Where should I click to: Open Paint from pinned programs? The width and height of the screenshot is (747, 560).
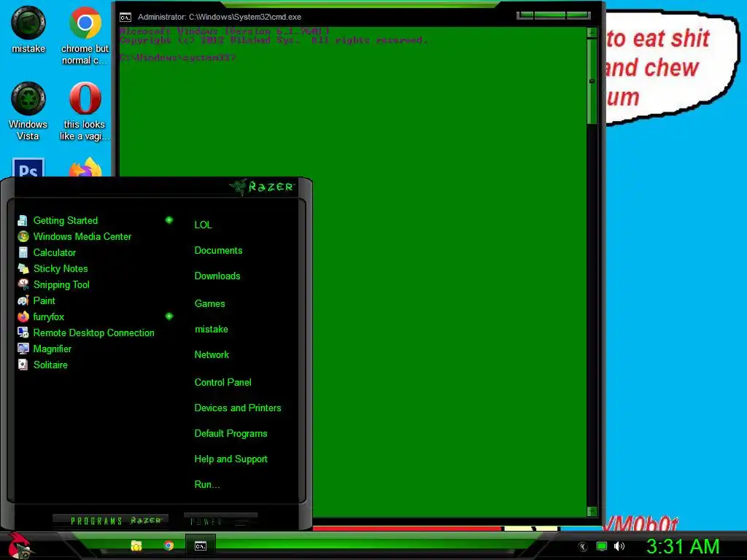click(x=96, y=300)
